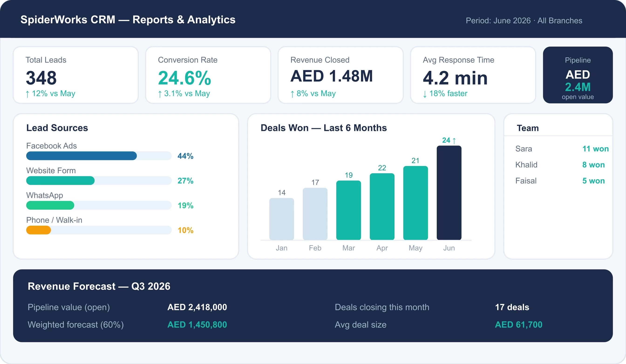
Task: Click the up arrow beside 8% vs May
Action: point(292,94)
